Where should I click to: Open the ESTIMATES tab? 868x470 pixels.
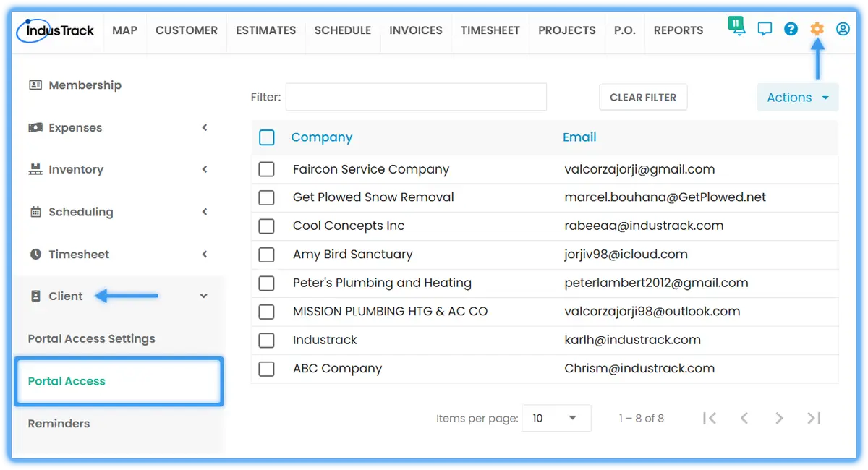tap(266, 30)
